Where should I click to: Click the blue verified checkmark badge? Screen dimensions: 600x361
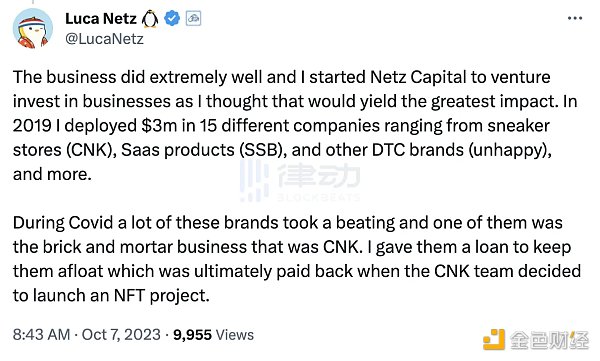coord(172,18)
